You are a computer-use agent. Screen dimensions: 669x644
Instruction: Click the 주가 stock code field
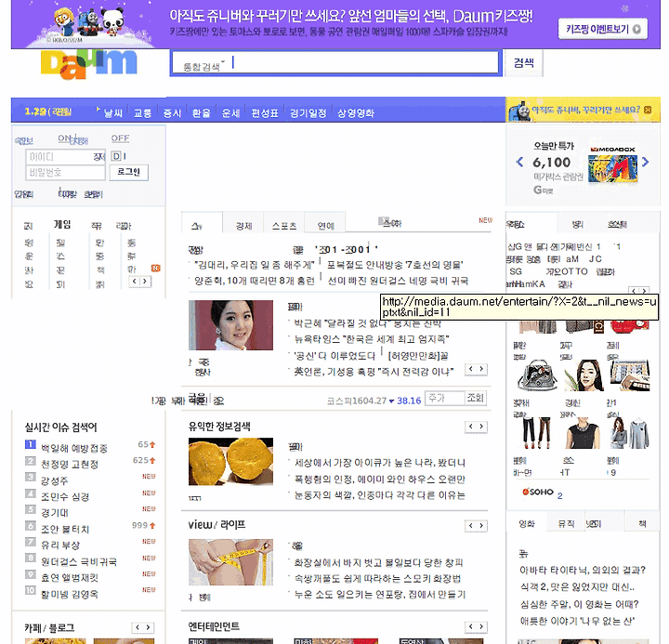pos(444,398)
